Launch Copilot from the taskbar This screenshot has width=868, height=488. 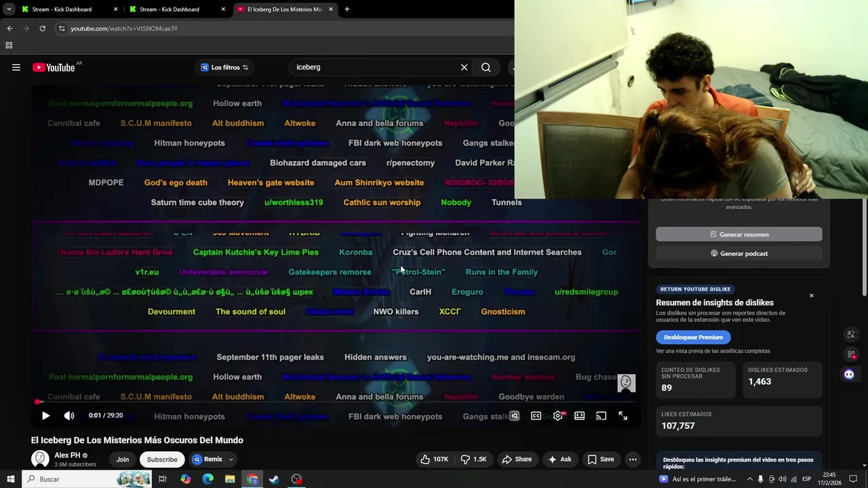pyautogui.click(x=186, y=479)
